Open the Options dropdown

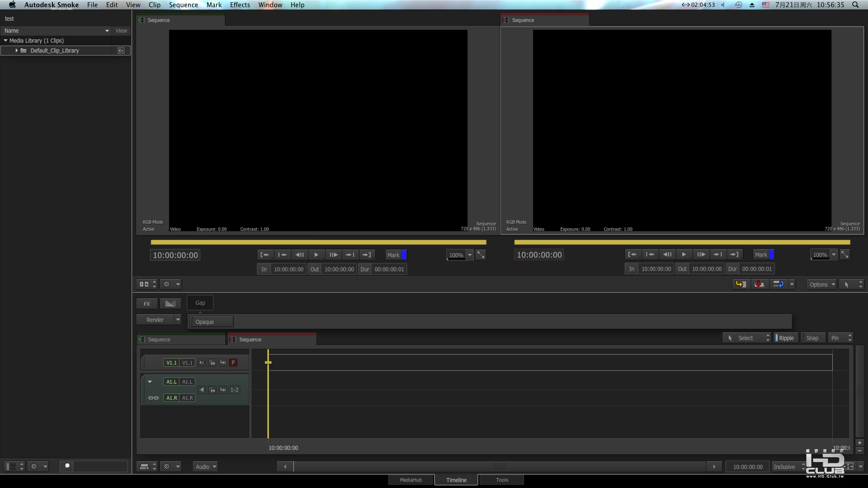coord(821,285)
